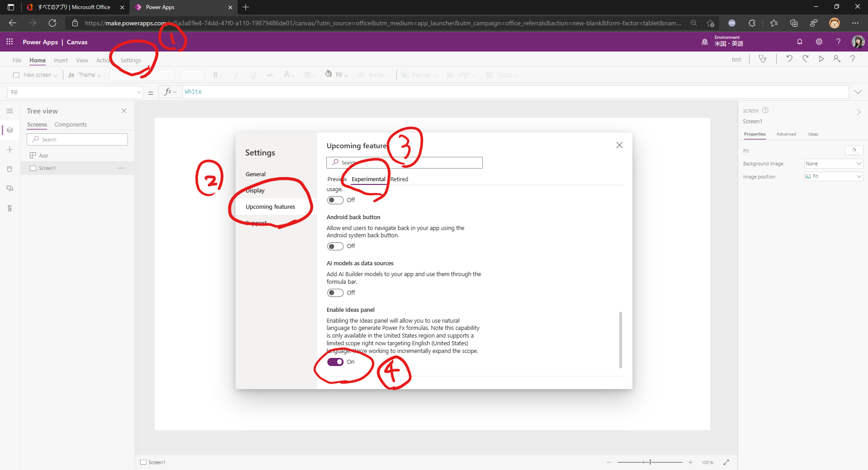This screenshot has height=470, width=868.
Task: Open the environment selector icon
Action: point(704,42)
